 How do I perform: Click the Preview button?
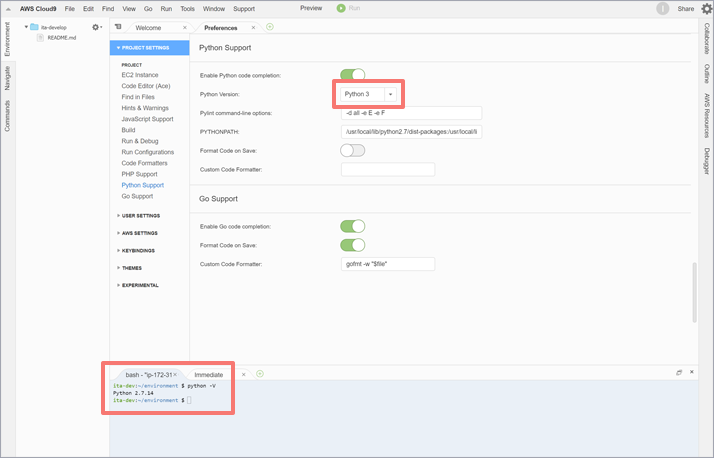pyautogui.click(x=311, y=8)
